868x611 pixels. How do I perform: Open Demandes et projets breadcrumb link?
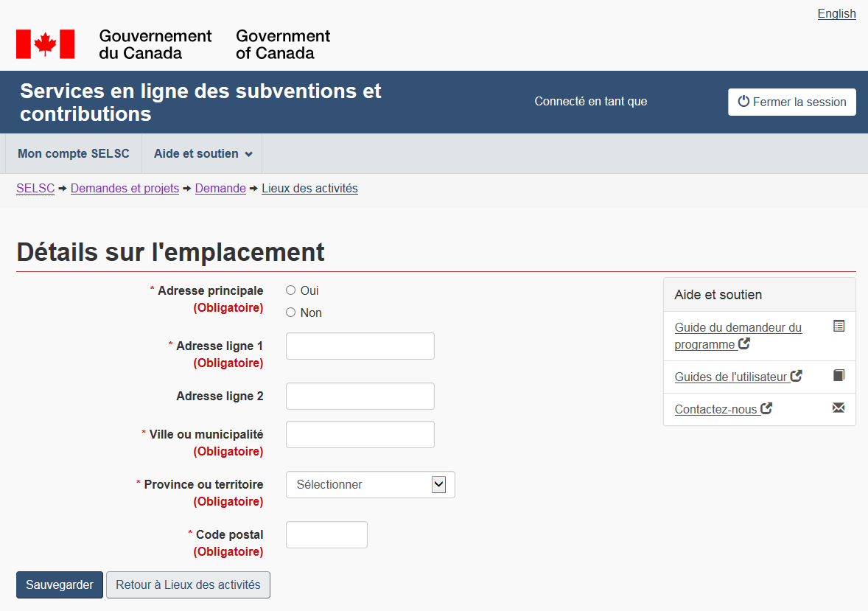point(125,189)
